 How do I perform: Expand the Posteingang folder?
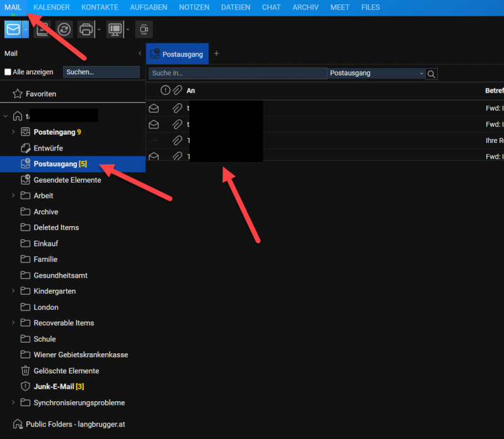pos(13,132)
